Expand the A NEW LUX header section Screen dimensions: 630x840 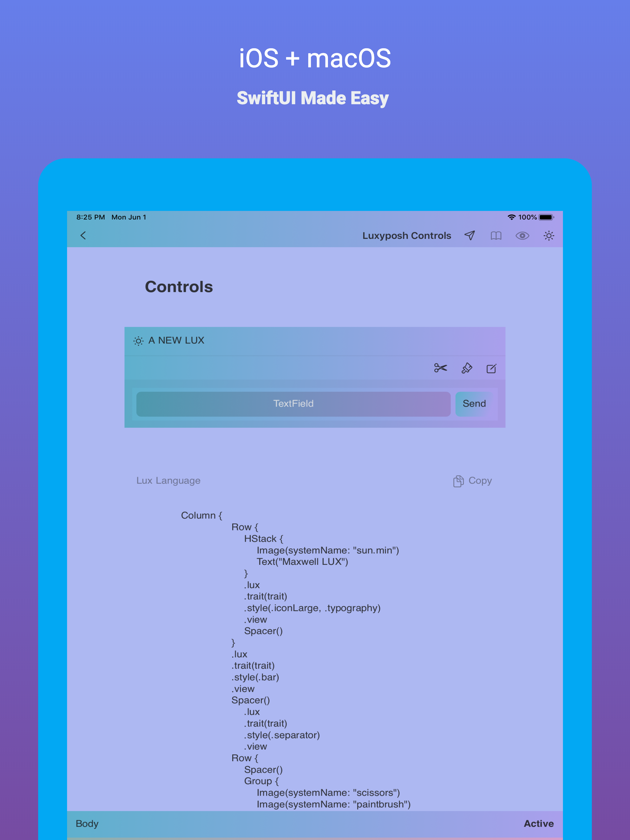pyautogui.click(x=177, y=341)
